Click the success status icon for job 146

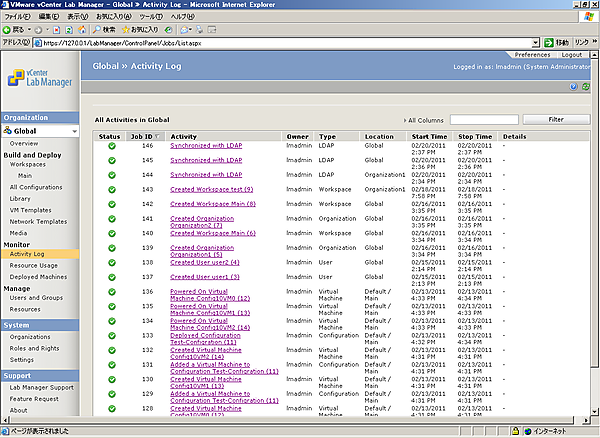(112, 147)
